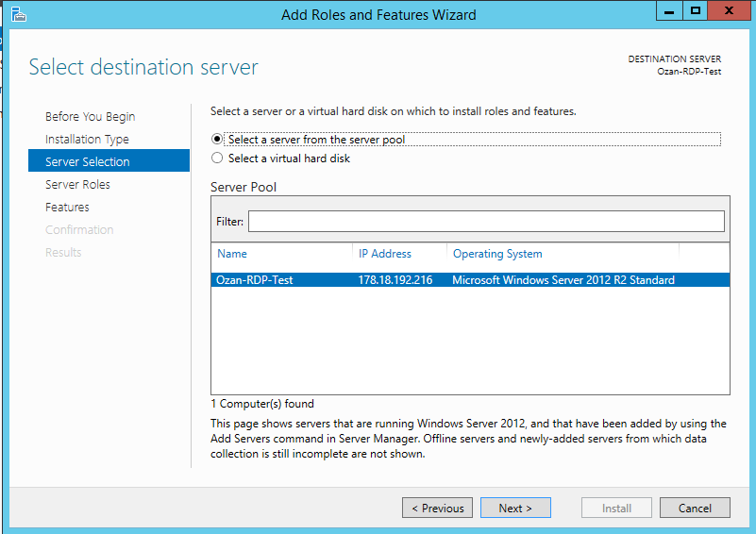The height and width of the screenshot is (534, 756).
Task: Click the Filter text field
Action: coord(486,222)
